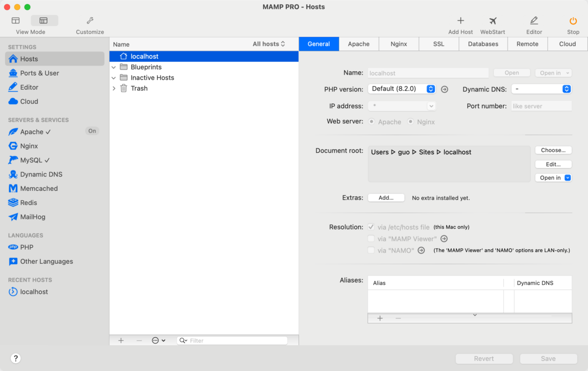Viewport: 588px width, 371px height.
Task: Click the Edit... button
Action: pyautogui.click(x=553, y=164)
